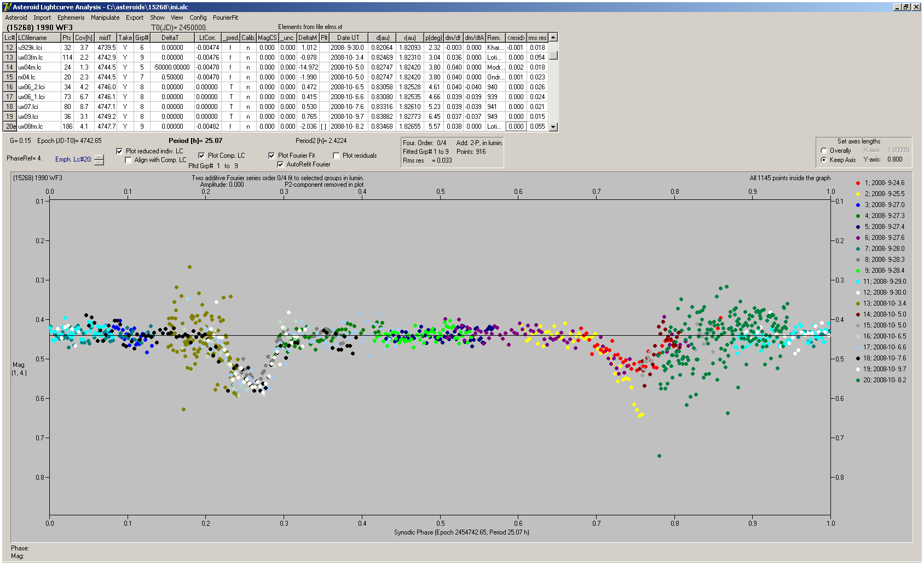Image resolution: width=924 pixels, height=563 pixels.
Task: Click the <resid> cell 0.000 in row 20e
Action: coord(516,127)
